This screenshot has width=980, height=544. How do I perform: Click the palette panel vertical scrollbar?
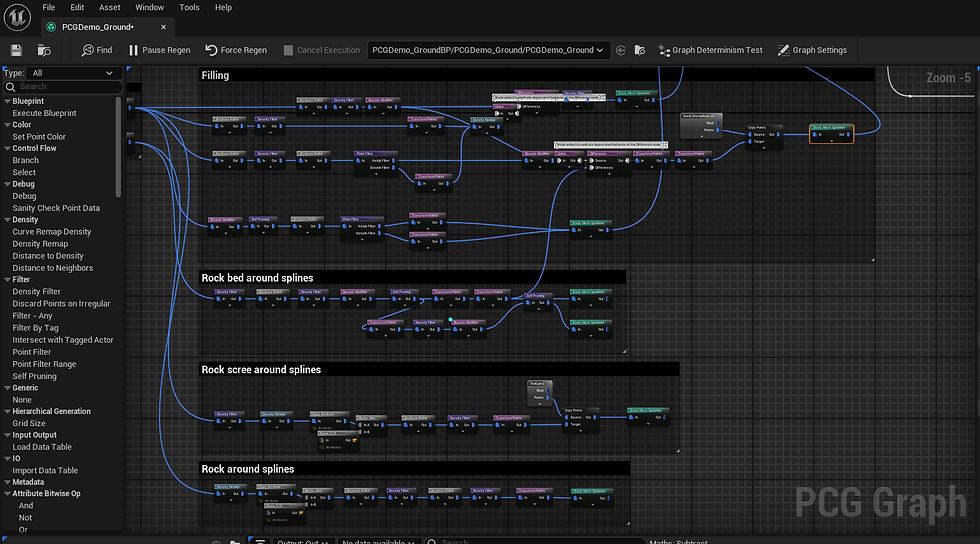pyautogui.click(x=119, y=147)
